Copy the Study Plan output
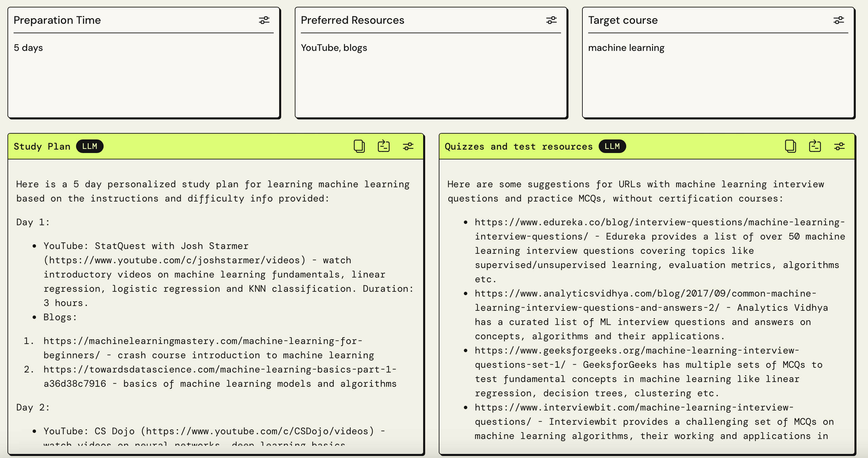 359,146
